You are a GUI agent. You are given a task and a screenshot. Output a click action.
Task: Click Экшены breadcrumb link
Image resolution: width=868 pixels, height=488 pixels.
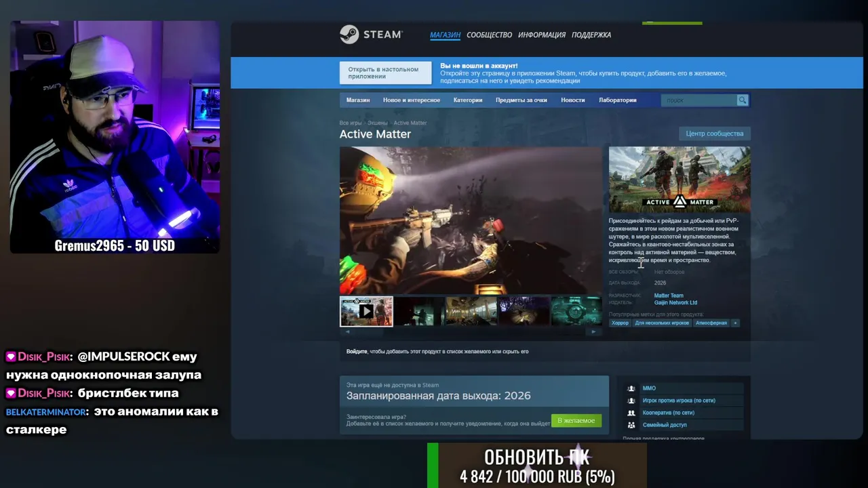point(378,123)
